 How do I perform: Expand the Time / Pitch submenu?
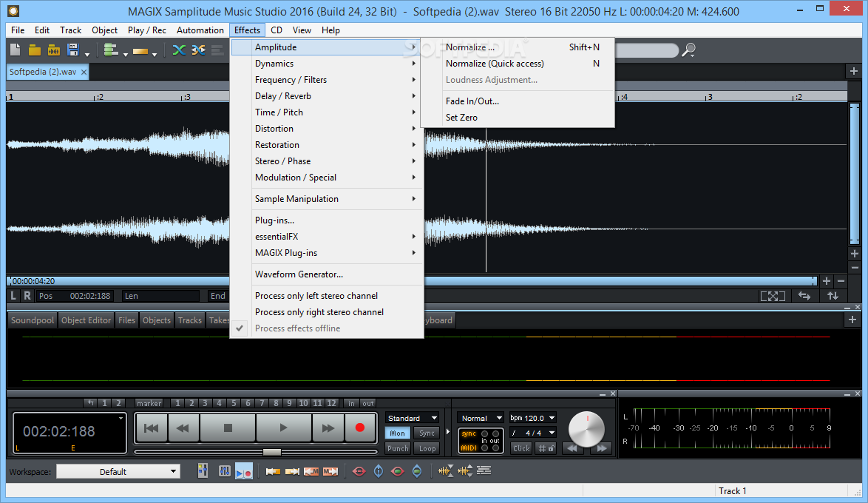click(327, 112)
